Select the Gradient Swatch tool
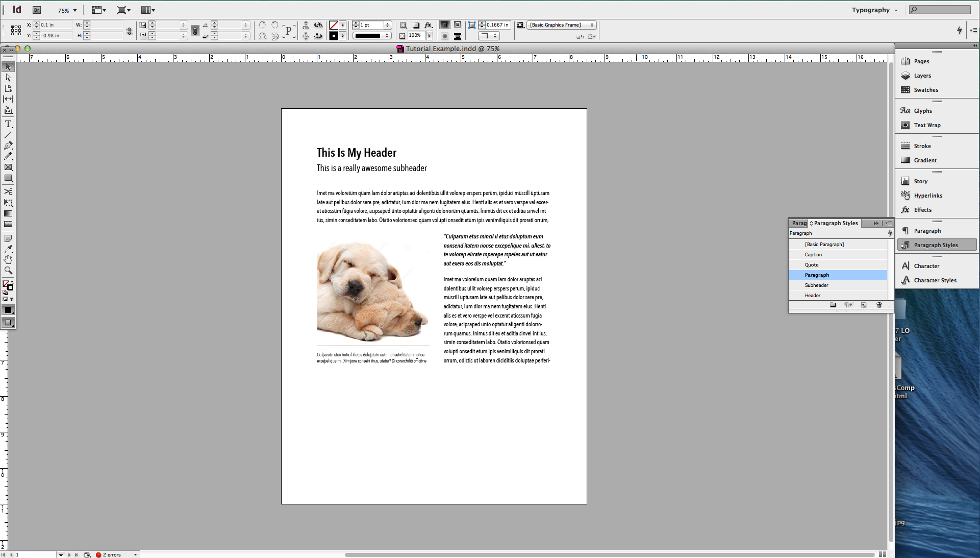The image size is (980, 558). [8, 213]
